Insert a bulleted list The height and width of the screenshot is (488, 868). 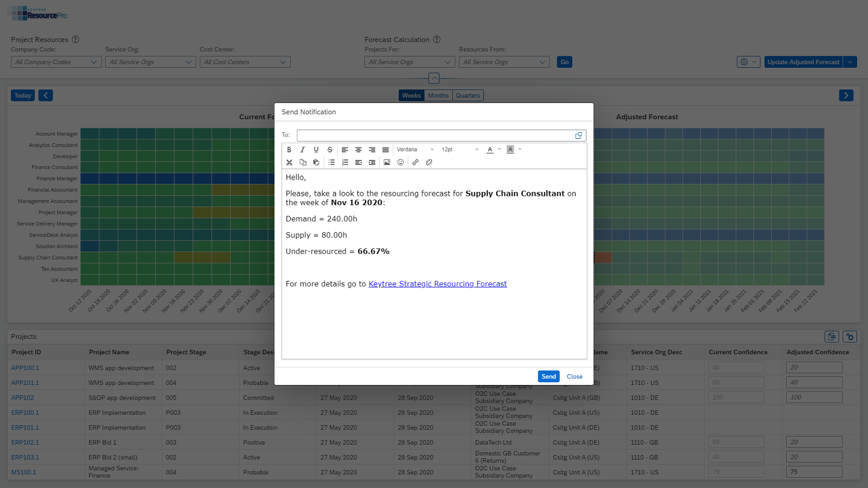(x=331, y=163)
